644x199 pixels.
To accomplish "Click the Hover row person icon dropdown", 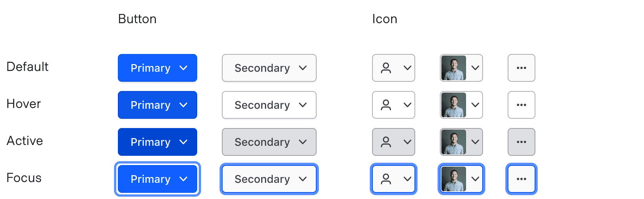I will click(393, 105).
